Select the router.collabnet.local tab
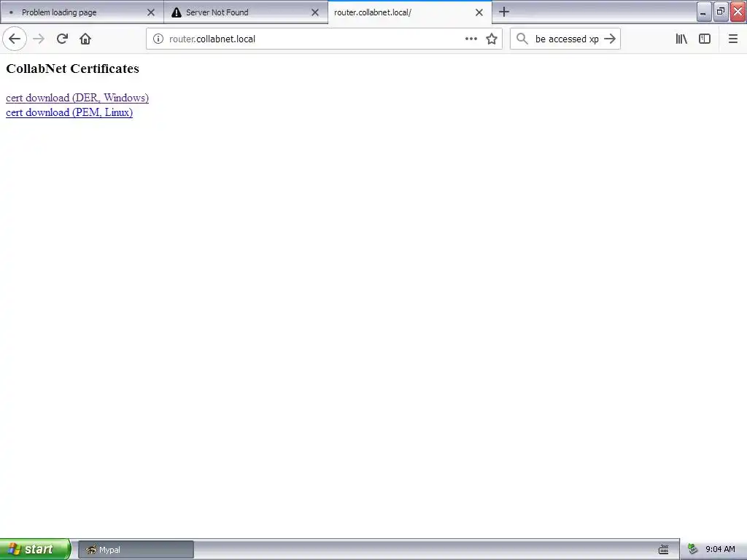The image size is (747, 560). pos(410,12)
